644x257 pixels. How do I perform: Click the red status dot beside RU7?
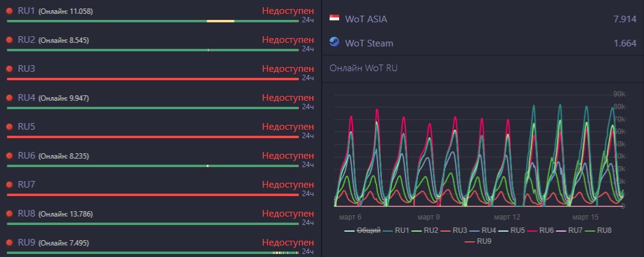pyautogui.click(x=9, y=185)
